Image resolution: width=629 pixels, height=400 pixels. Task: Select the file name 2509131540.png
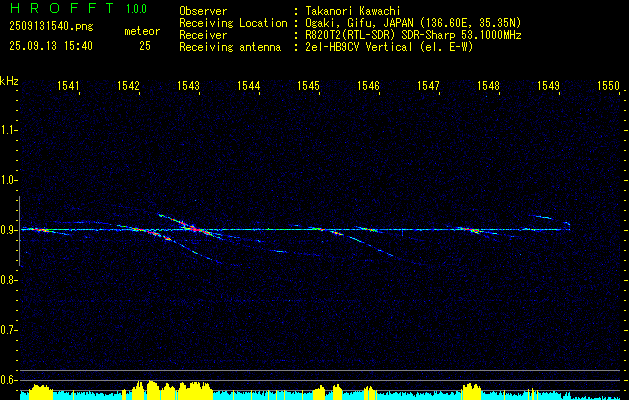click(x=51, y=27)
